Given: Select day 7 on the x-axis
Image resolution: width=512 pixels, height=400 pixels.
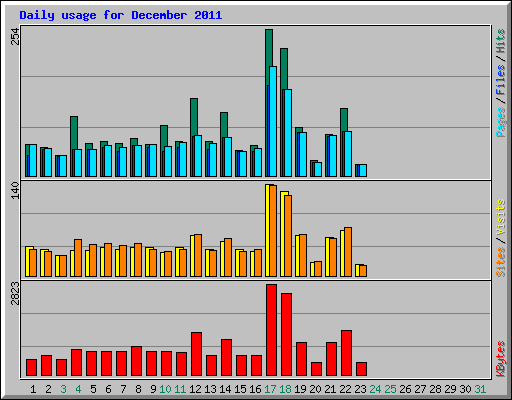Looking at the screenshot, I should pyautogui.click(x=123, y=389).
